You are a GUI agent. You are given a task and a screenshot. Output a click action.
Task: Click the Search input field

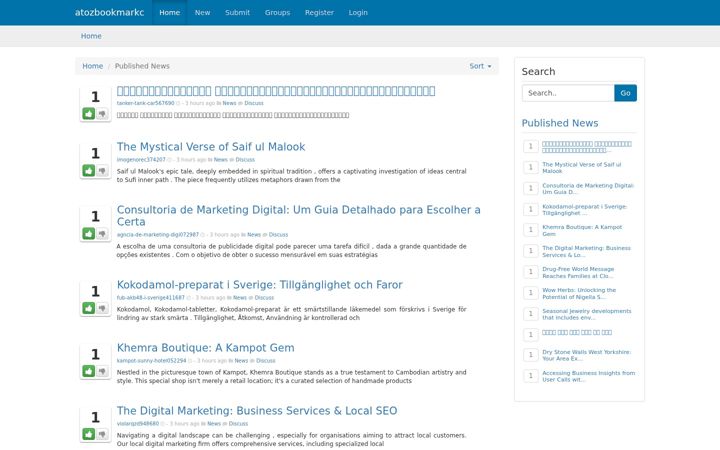click(568, 93)
